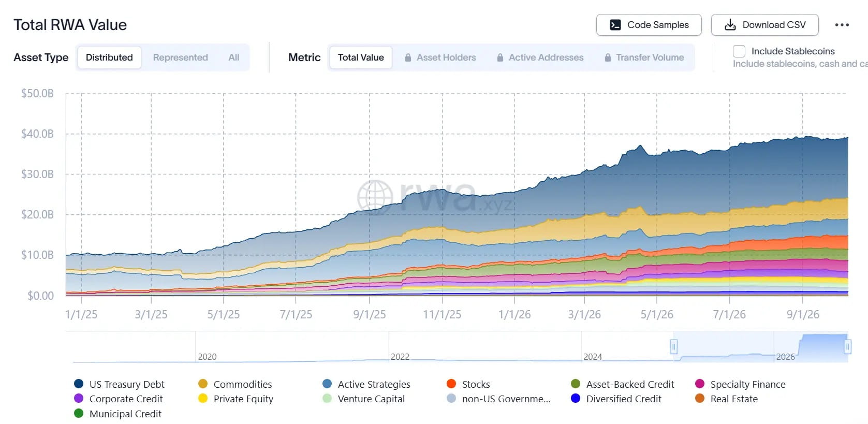Click the left range slider handle
Viewport: 868px width, 424px height.
tap(673, 346)
